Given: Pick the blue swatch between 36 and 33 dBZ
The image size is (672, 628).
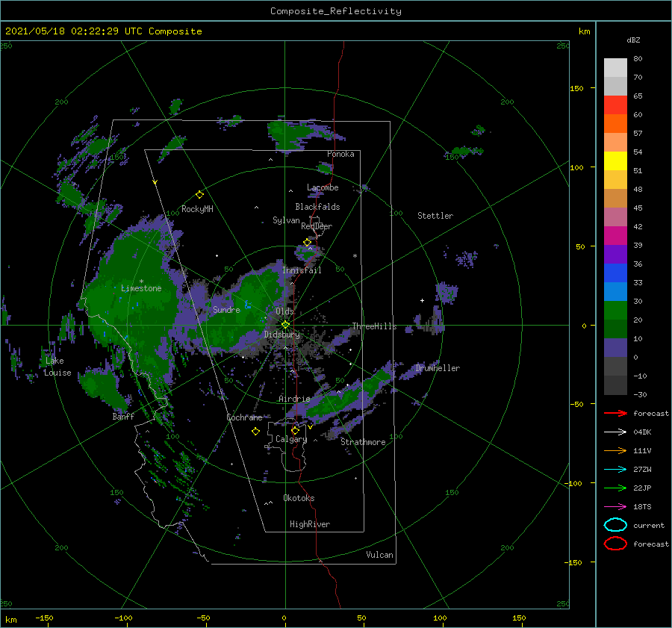Looking at the screenshot, I should coord(615,273).
